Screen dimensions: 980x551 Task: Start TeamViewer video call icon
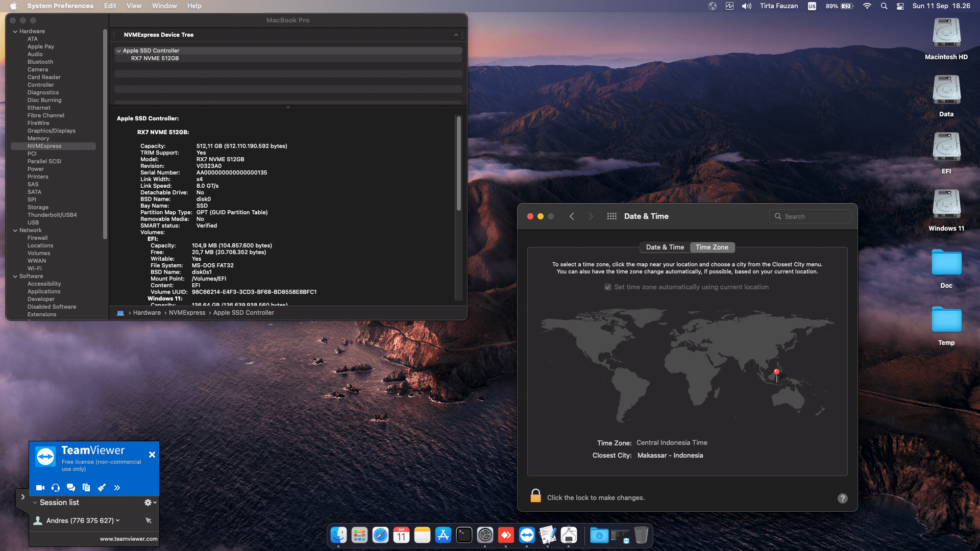[40, 488]
